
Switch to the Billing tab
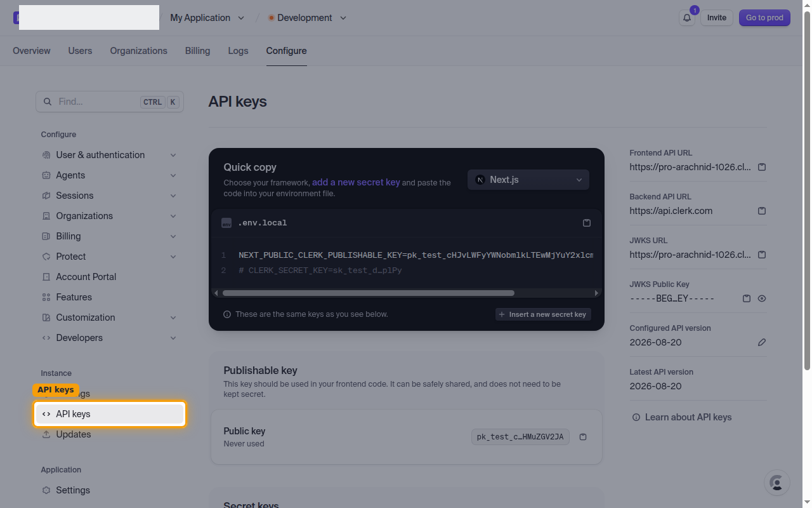pos(197,51)
